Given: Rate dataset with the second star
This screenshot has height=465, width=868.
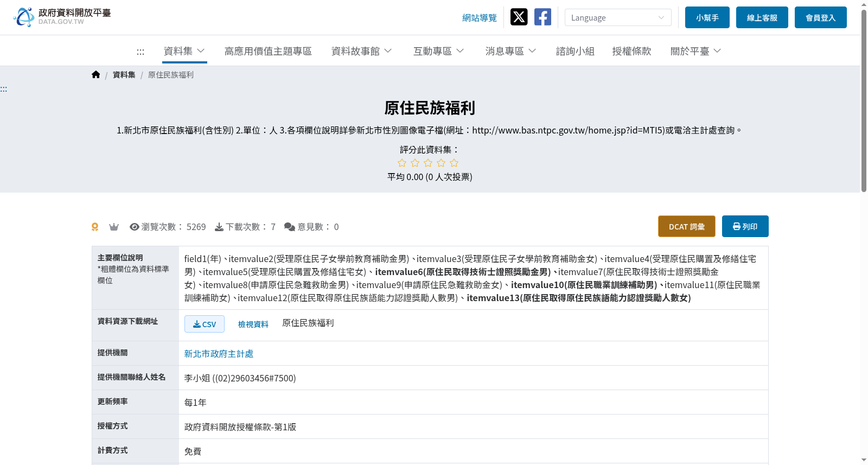Looking at the screenshot, I should pyautogui.click(x=415, y=163).
